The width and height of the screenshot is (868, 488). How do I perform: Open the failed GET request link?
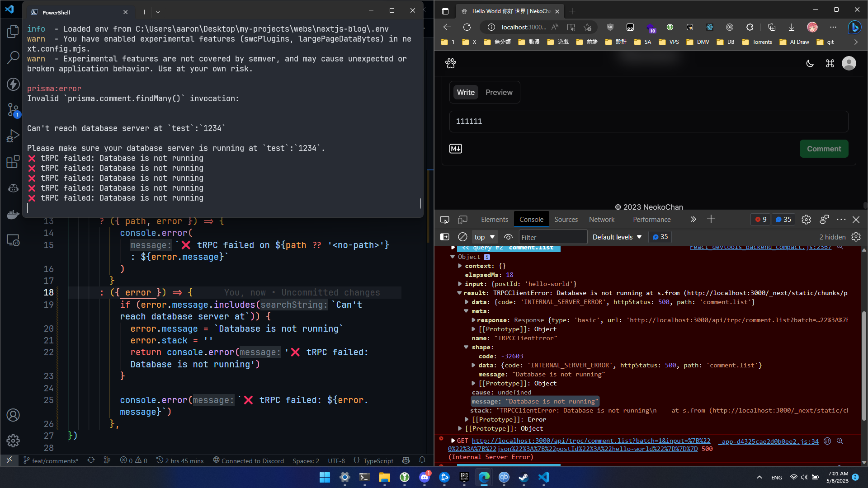(590, 441)
